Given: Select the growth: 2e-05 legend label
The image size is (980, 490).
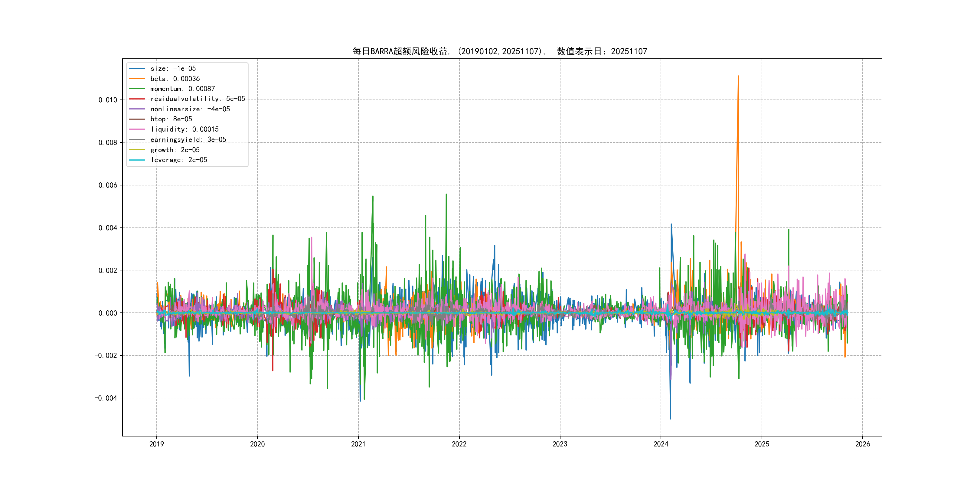Looking at the screenshot, I should click(175, 150).
